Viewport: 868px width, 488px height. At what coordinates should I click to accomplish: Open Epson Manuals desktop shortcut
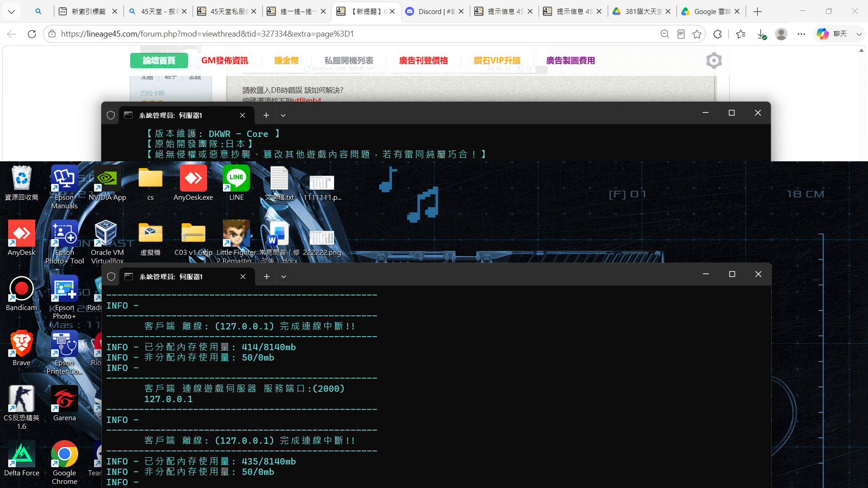(x=64, y=187)
